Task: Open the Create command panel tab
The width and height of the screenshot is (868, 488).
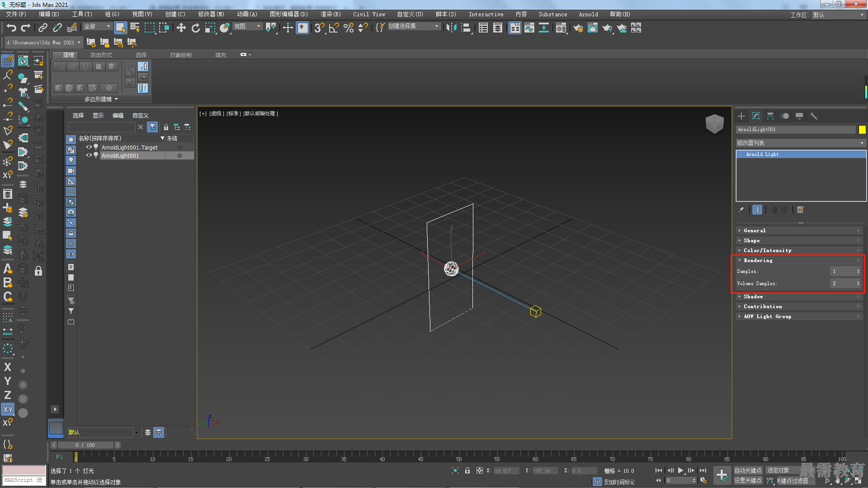Action: (741, 116)
